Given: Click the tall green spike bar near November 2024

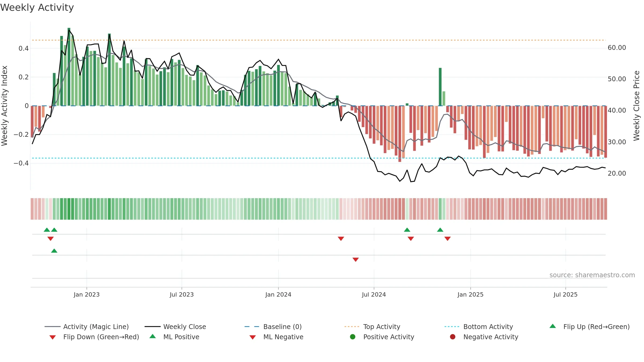Looking at the screenshot, I should point(440,87).
